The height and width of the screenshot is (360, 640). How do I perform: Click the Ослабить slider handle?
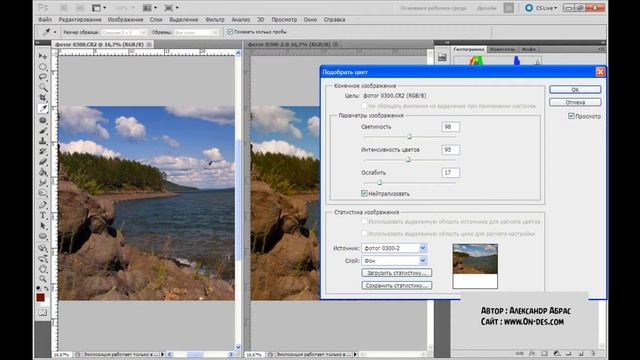click(x=380, y=182)
